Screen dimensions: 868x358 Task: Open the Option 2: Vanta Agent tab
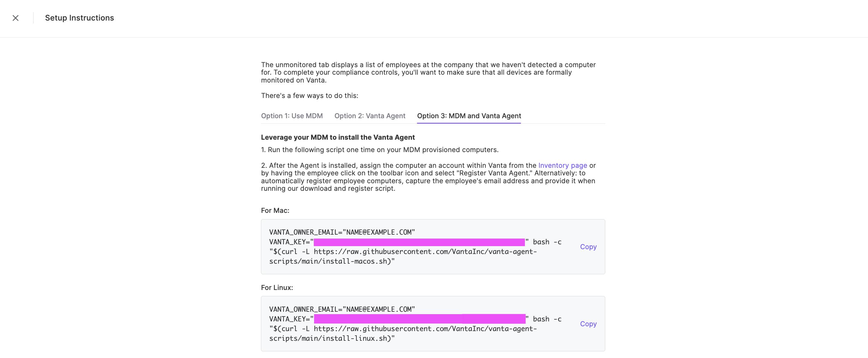[x=370, y=116]
